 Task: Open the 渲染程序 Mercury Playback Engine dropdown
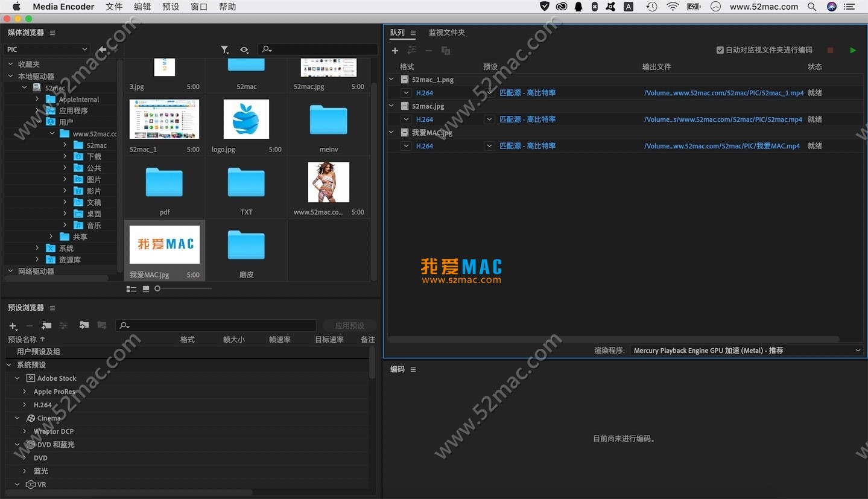click(747, 351)
